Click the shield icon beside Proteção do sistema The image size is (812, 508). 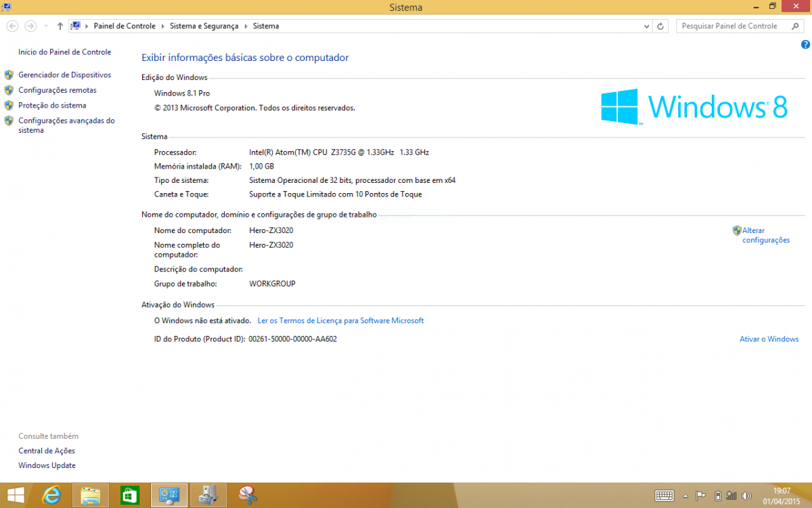[x=9, y=106]
